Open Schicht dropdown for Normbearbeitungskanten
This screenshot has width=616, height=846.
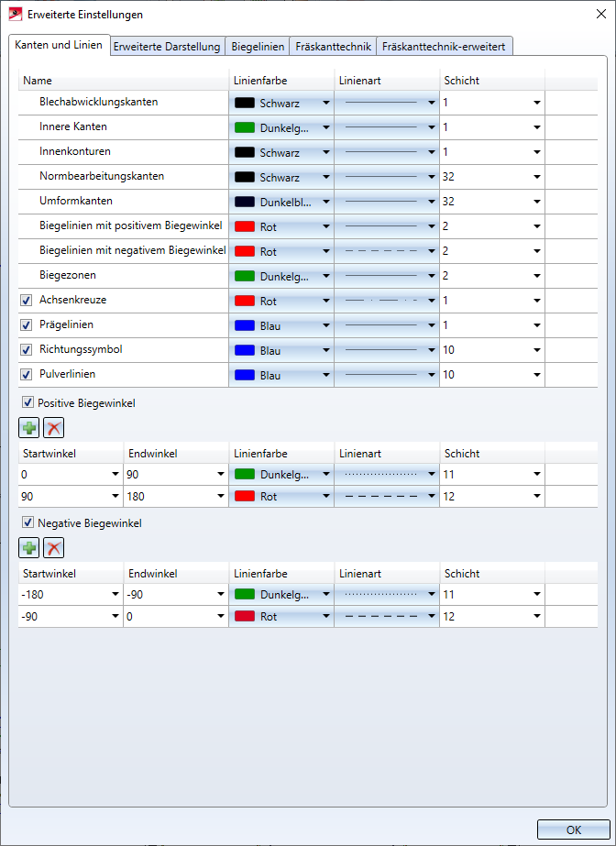click(x=536, y=177)
